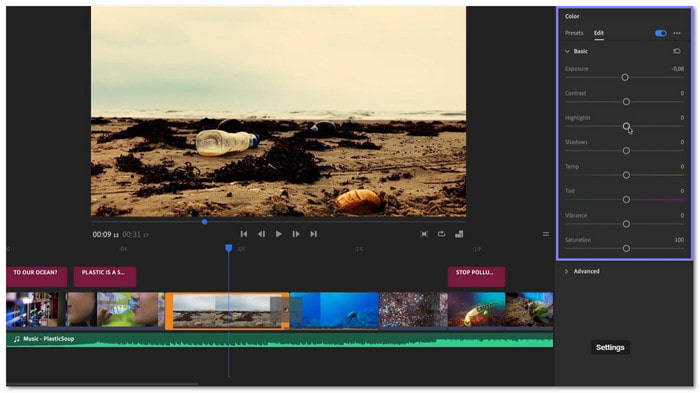Screen dimensions: 700x393
Task: Select the last coral reef clip
Action: click(529, 310)
